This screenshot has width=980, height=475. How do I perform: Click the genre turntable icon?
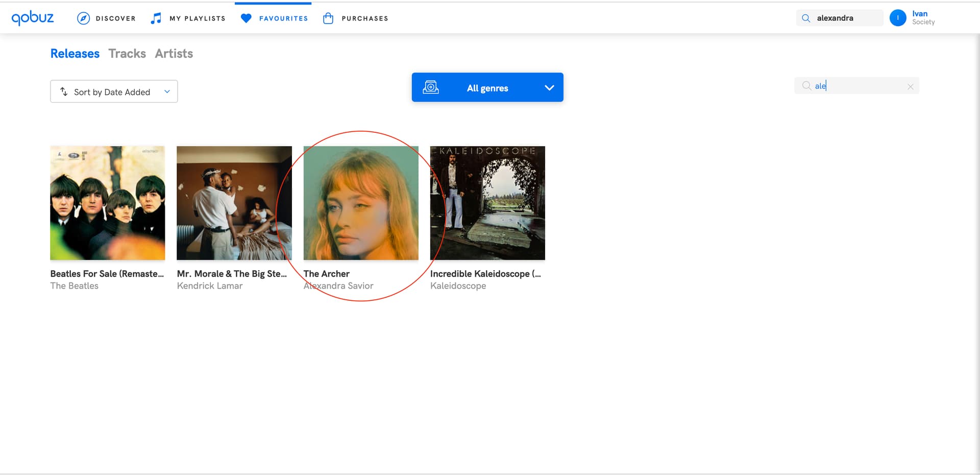(x=431, y=87)
